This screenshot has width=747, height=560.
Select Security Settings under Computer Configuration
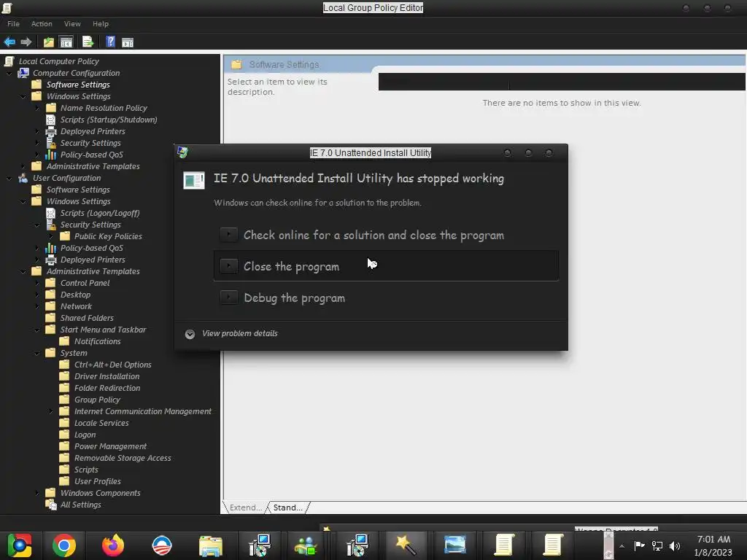coord(90,143)
